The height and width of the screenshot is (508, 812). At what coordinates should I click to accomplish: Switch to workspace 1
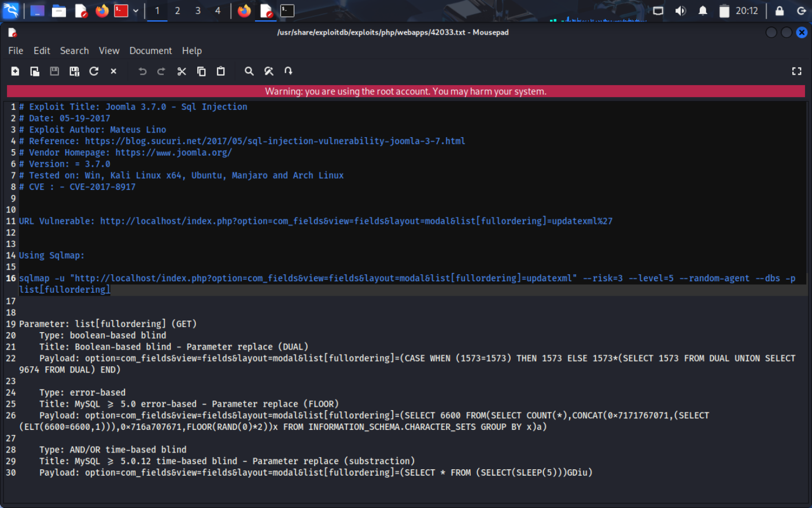(157, 11)
